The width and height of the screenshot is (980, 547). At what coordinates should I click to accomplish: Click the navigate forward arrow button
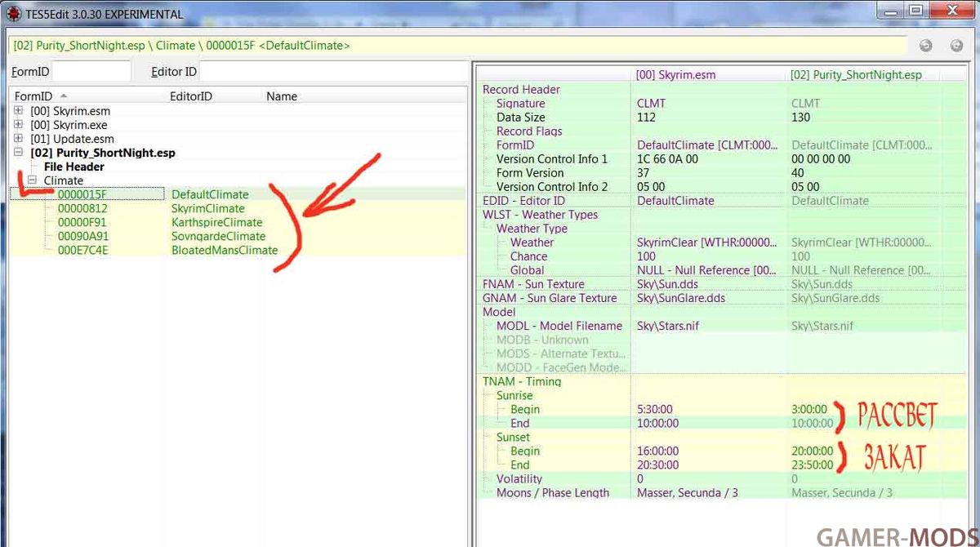point(955,46)
